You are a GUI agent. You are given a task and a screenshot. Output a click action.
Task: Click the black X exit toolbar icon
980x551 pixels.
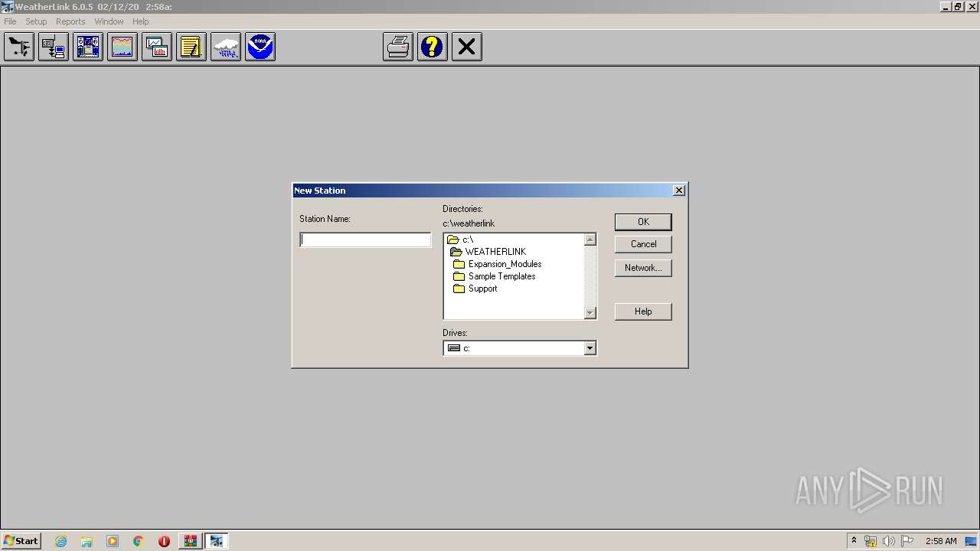(x=467, y=47)
